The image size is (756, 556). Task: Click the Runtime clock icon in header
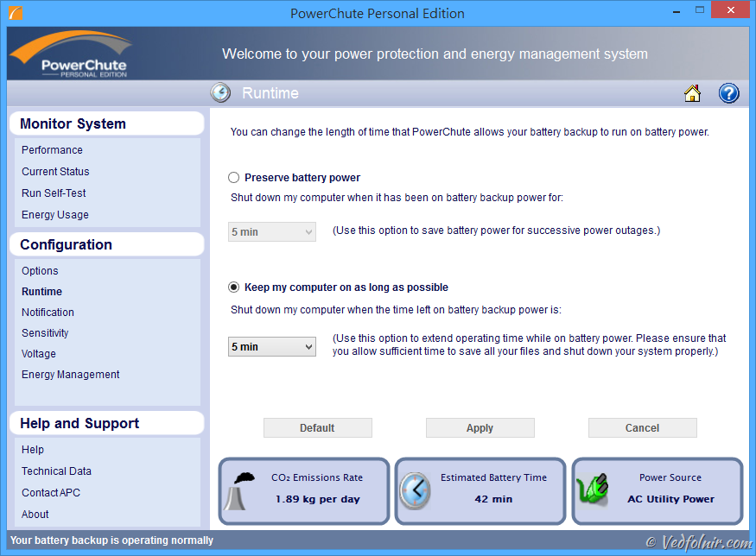(220, 92)
